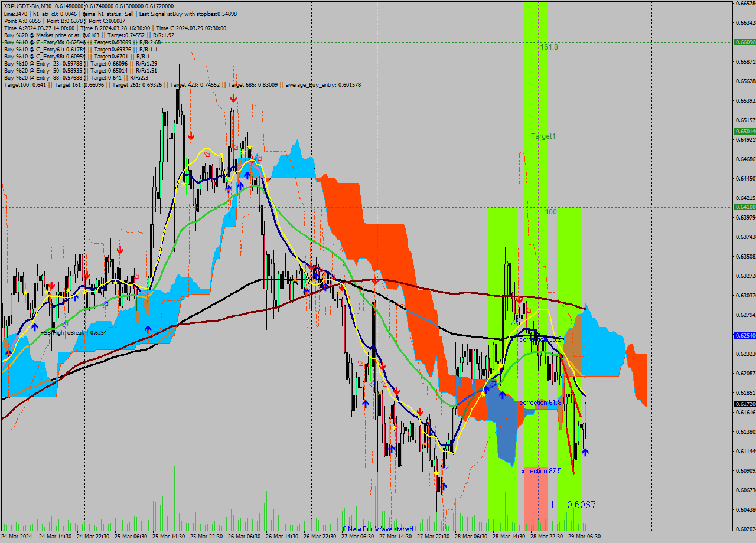The image size is (756, 543).
Task: Click the 'Buy %10 @ C_Entry61' line
Action: pos(80,49)
